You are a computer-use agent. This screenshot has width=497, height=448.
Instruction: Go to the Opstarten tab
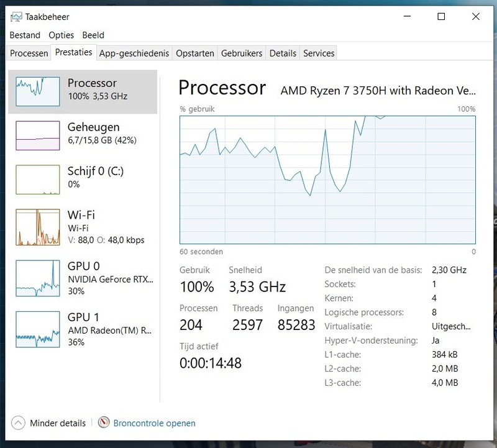pyautogui.click(x=195, y=53)
